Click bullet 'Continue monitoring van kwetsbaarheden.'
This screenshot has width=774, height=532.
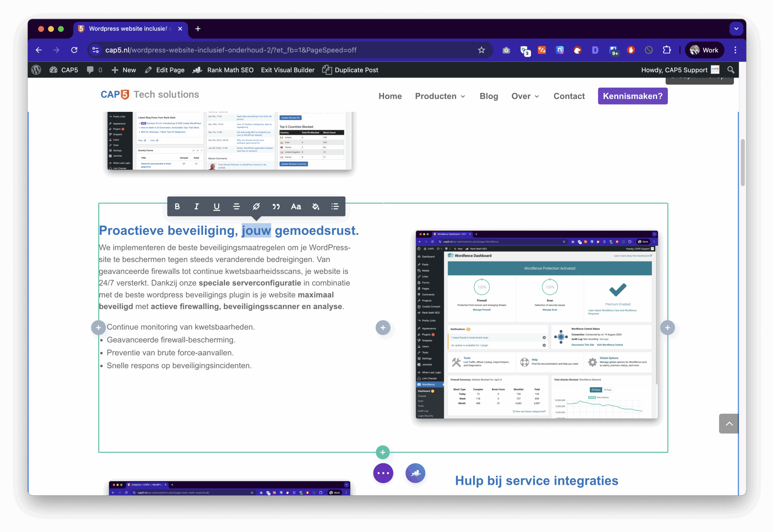click(181, 327)
